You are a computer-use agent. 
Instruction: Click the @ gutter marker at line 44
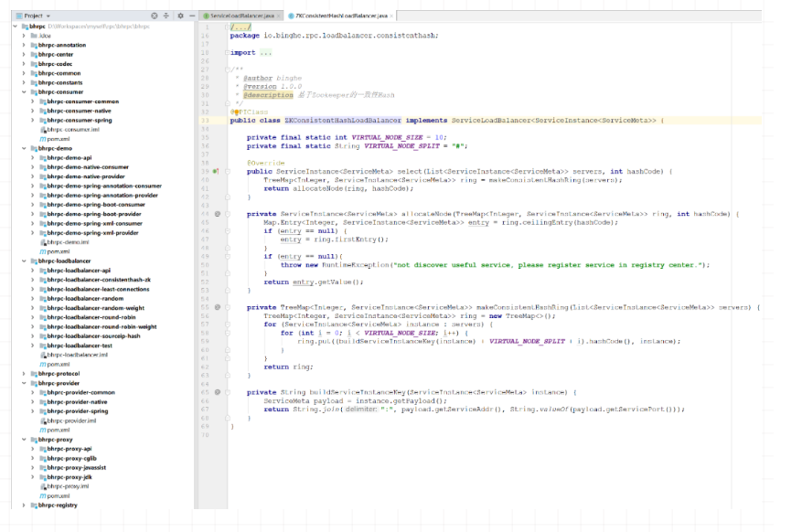(x=217, y=214)
